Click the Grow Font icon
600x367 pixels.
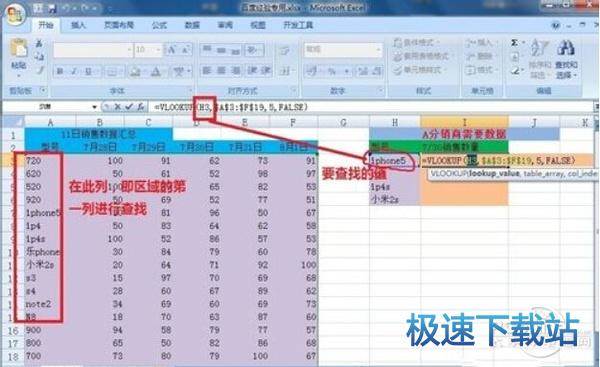(172, 50)
